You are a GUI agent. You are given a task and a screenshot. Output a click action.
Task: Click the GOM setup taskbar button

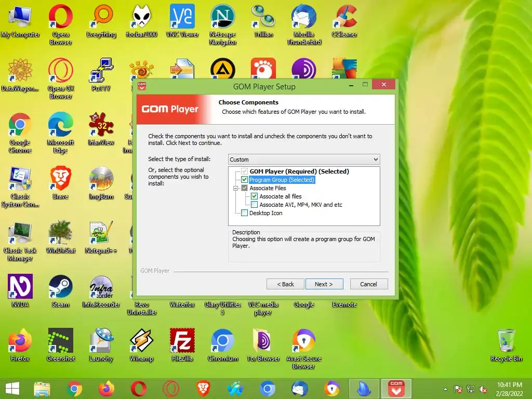pos(396,389)
